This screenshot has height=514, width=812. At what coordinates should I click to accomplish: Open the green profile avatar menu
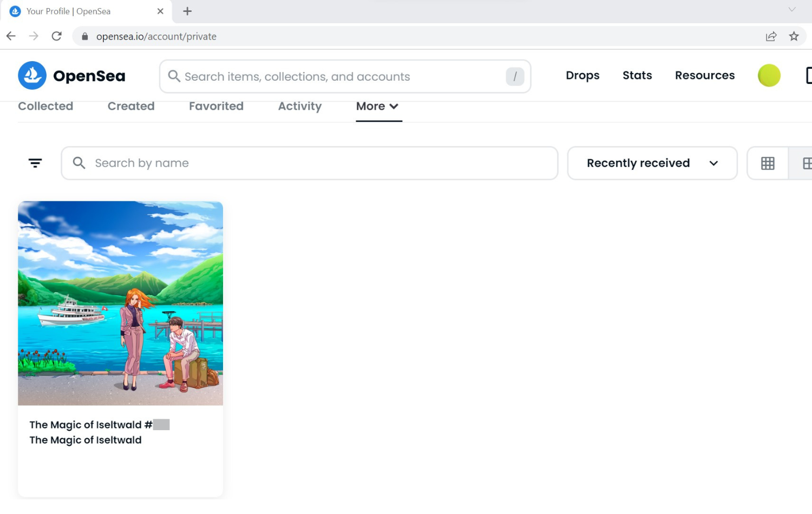click(x=769, y=75)
